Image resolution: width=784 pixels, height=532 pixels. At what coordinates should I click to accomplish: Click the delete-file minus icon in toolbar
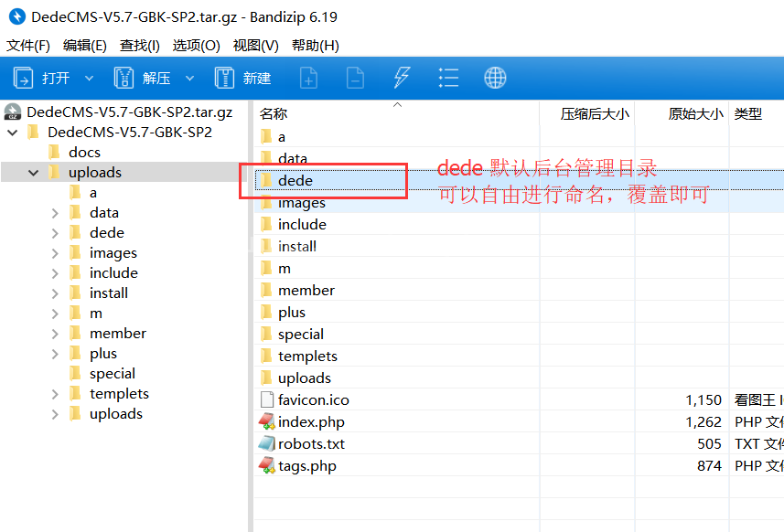click(355, 78)
